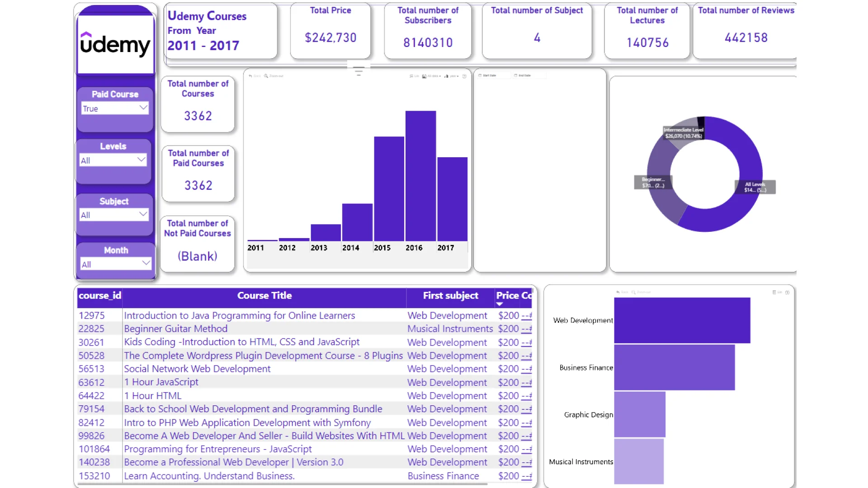Screen dimensions: 868x488
Task: Click the Total number of Subscribers card
Action: pyautogui.click(x=428, y=31)
